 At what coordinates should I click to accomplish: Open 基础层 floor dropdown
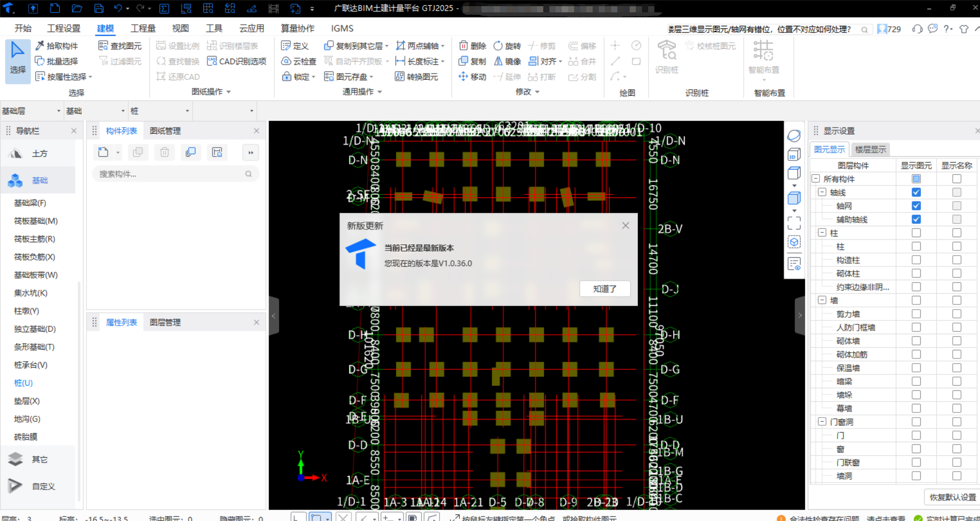pyautogui.click(x=31, y=111)
